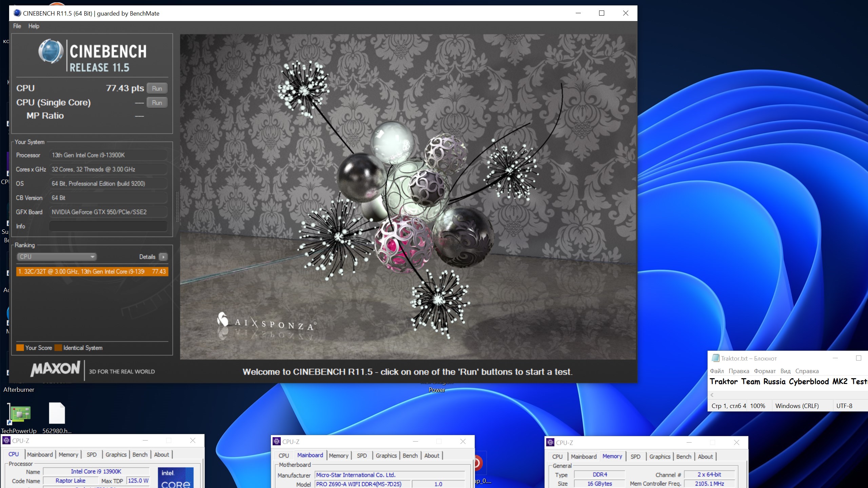Open the Формат menu in Notepad
Image resolution: width=868 pixels, height=488 pixels.
(x=765, y=371)
